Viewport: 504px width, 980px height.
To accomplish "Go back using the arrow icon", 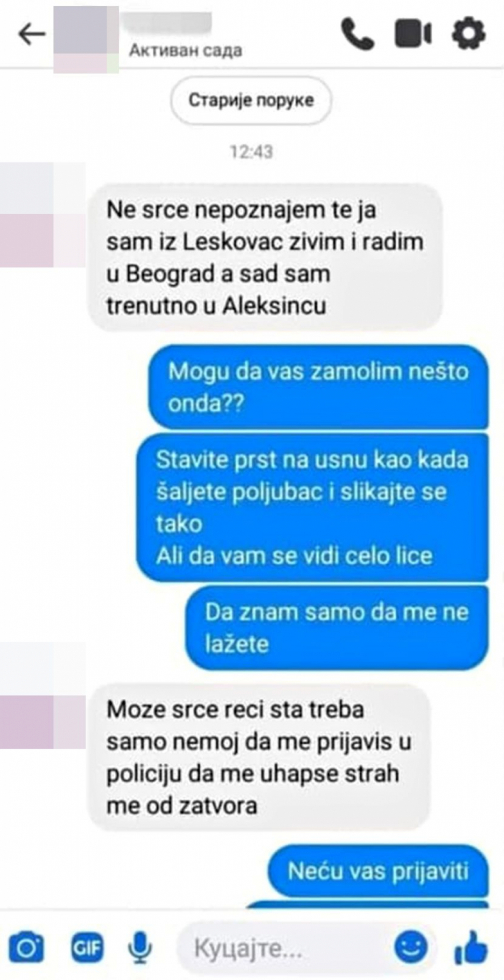I will click(x=31, y=34).
